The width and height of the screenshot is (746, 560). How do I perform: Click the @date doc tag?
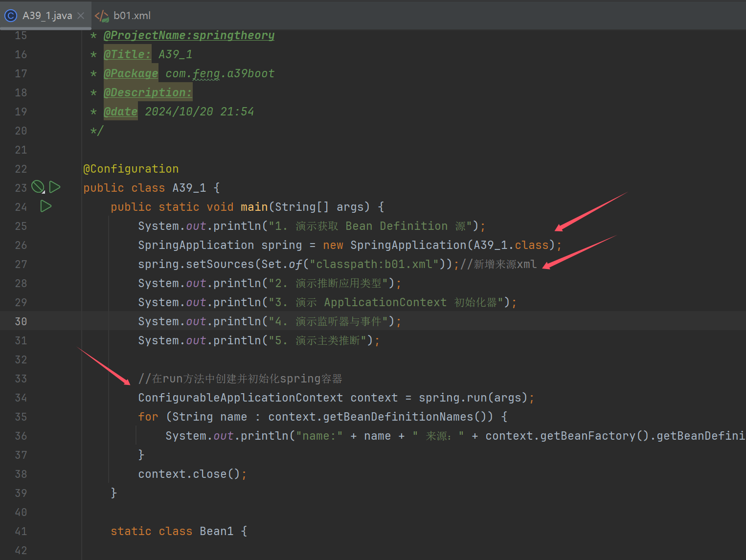point(120,112)
